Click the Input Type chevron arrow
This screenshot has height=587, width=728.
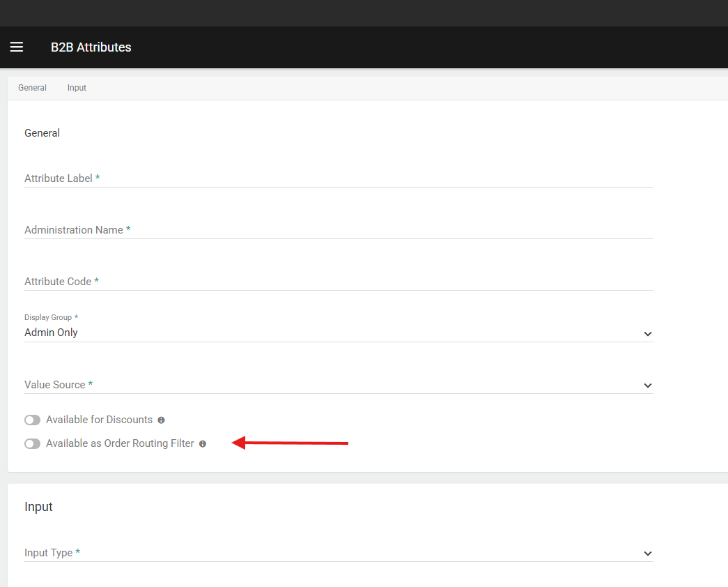point(648,553)
